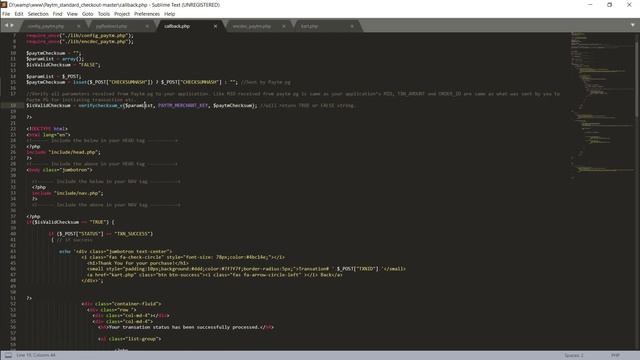Screen dimensions: 640x360
Task: Close the encdec_paytm.php tab
Action: tap(284, 26)
